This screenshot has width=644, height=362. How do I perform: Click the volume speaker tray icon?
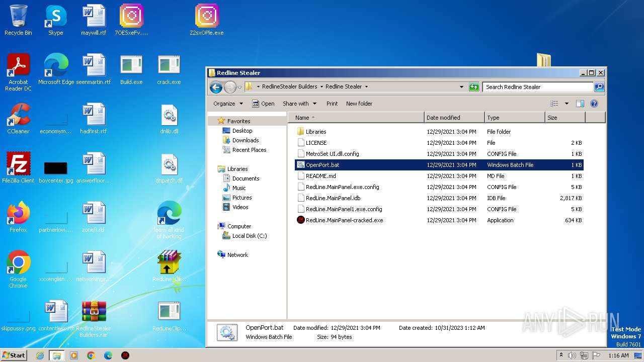click(572, 355)
